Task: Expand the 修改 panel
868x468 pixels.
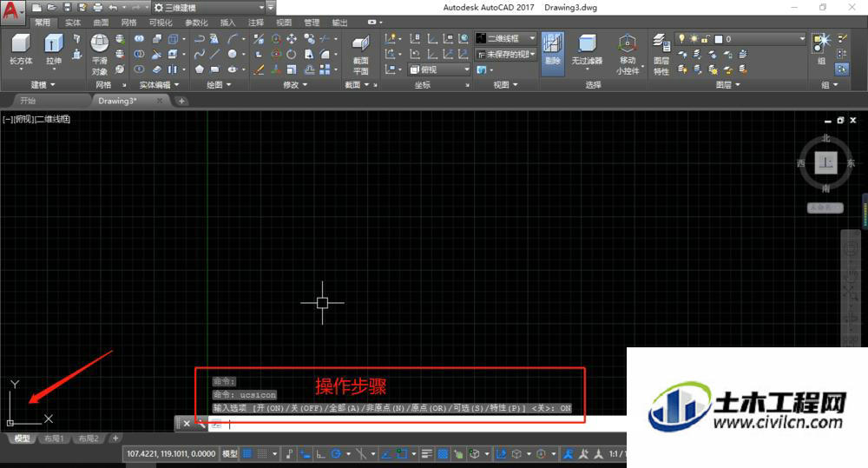Action: click(x=295, y=85)
